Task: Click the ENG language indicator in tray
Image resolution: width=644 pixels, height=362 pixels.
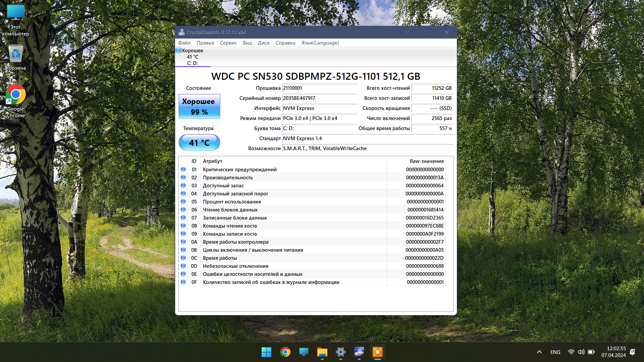Action: click(x=555, y=352)
